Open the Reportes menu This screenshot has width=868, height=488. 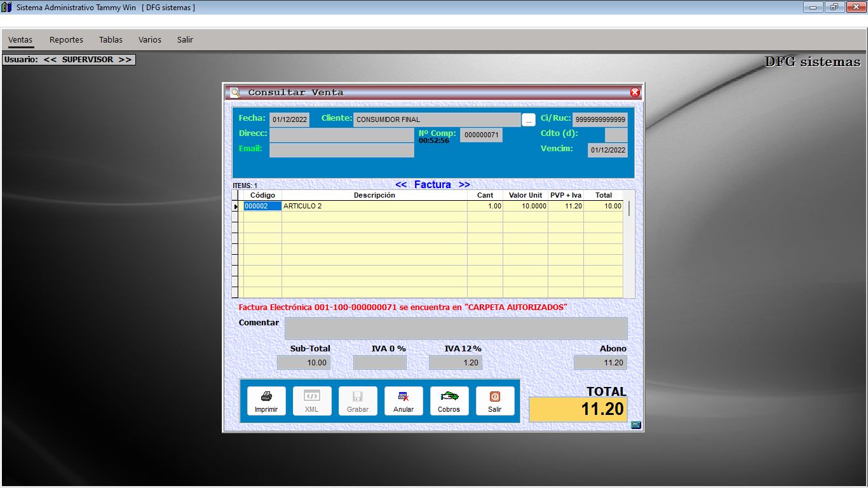pos(66,39)
